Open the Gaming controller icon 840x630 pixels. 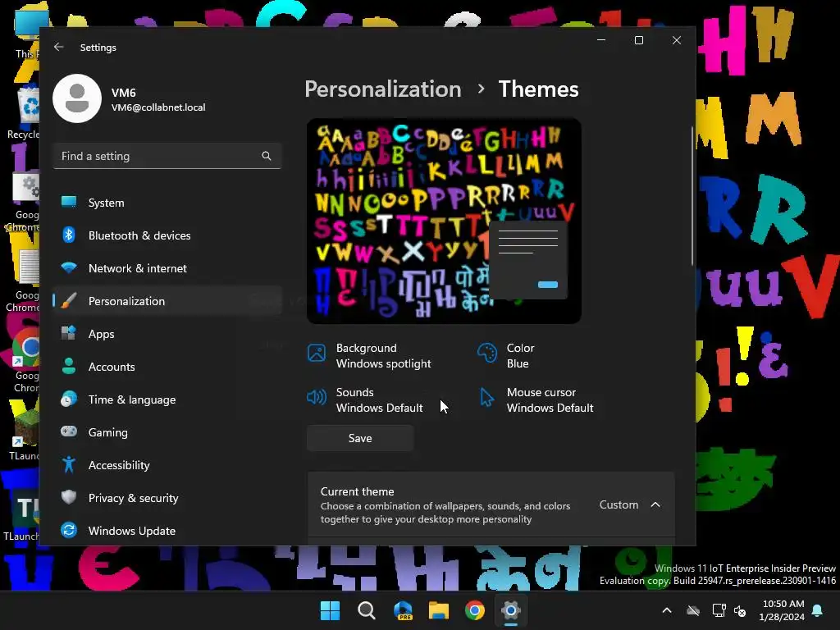[x=69, y=431]
